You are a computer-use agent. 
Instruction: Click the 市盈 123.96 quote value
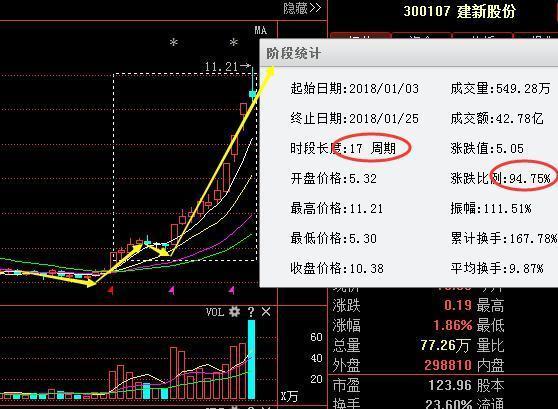tap(450, 385)
